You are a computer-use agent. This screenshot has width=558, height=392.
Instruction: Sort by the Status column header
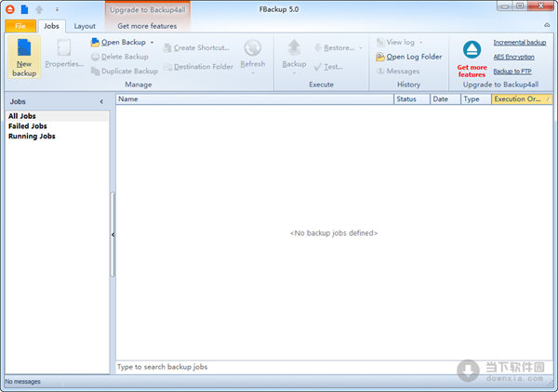pyautogui.click(x=412, y=99)
